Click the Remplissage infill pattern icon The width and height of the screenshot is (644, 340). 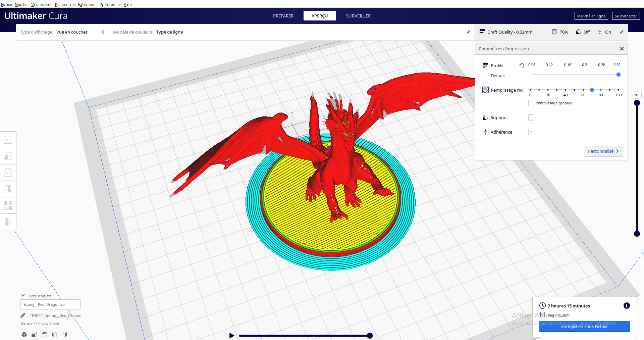485,90
